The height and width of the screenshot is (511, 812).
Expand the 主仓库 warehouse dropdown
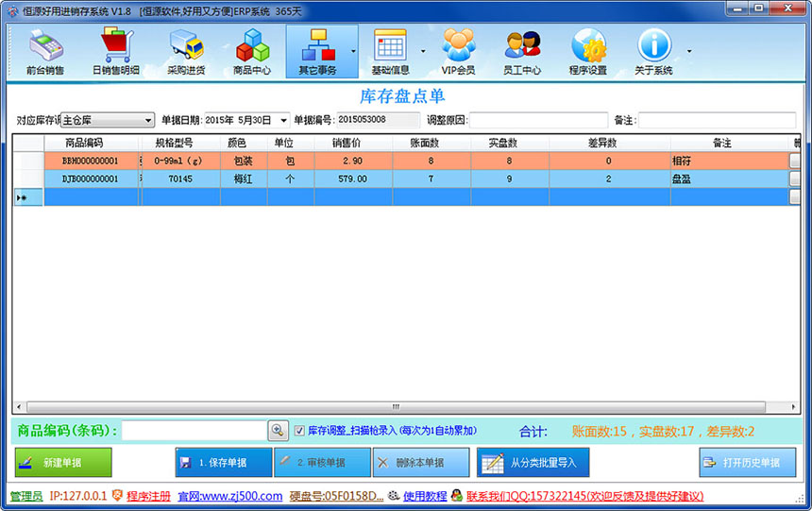[149, 121]
